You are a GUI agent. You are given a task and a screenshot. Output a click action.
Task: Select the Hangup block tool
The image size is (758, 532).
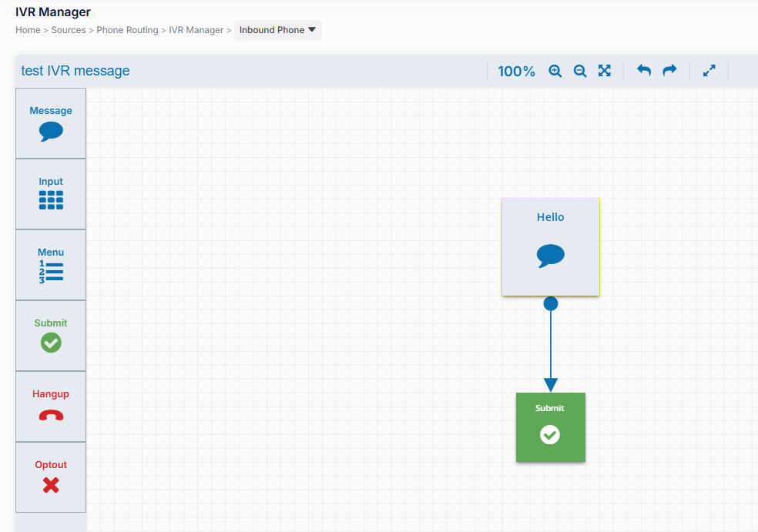click(50, 405)
